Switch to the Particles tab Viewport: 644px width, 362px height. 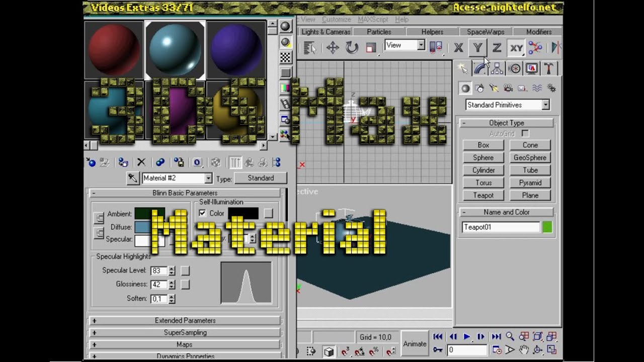379,32
